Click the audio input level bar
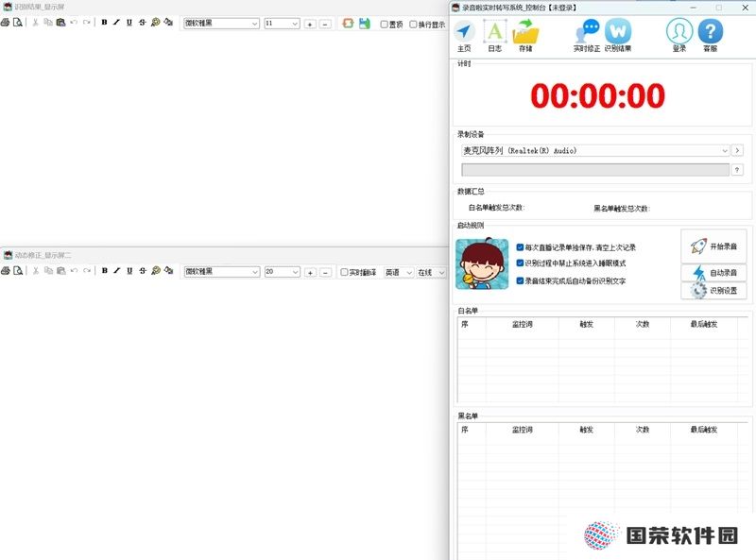This screenshot has width=756, height=560. [595, 170]
